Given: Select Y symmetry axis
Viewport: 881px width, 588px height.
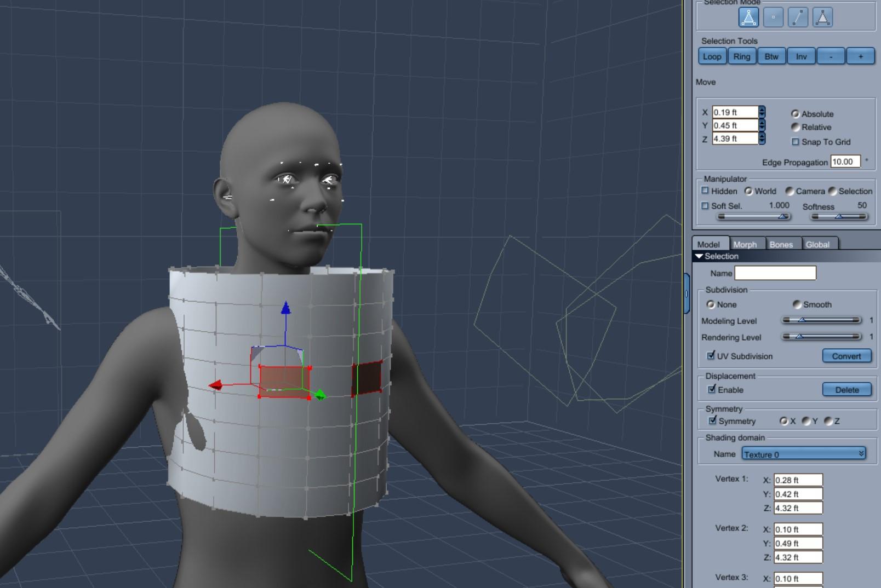Looking at the screenshot, I should pyautogui.click(x=806, y=421).
